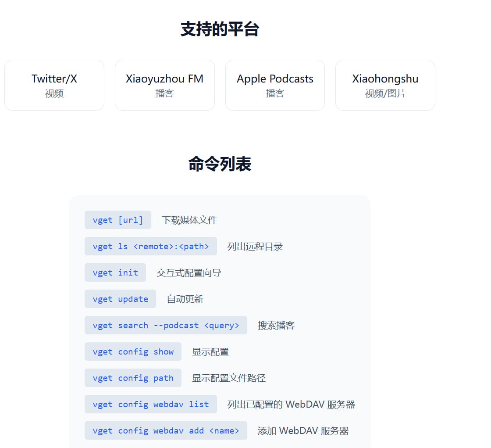Select the Twitter/X platform card
This screenshot has height=448, width=491.
point(54,85)
